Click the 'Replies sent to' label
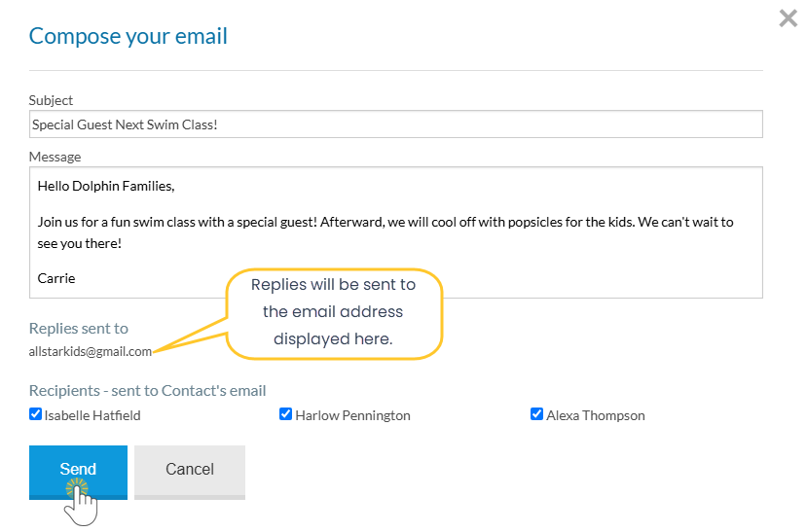Image resolution: width=807 pixels, height=532 pixels. (x=79, y=329)
